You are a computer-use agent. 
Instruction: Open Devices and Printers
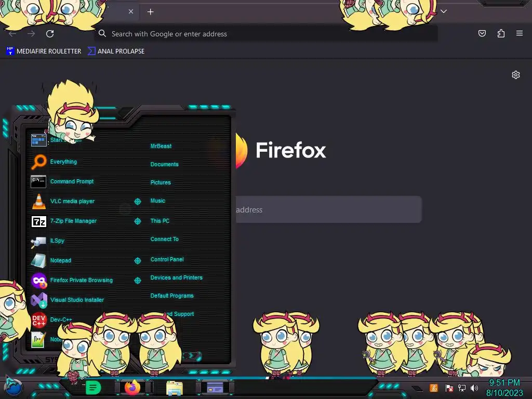(x=177, y=277)
